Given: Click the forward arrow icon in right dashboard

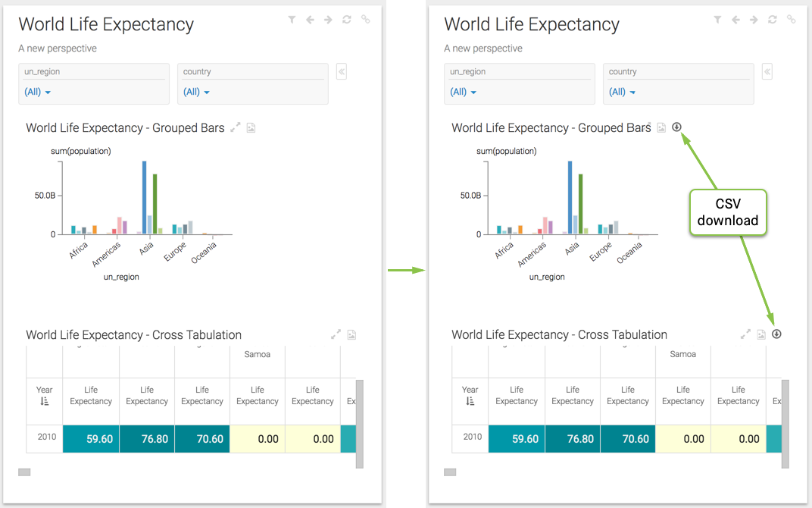Looking at the screenshot, I should 754,20.
